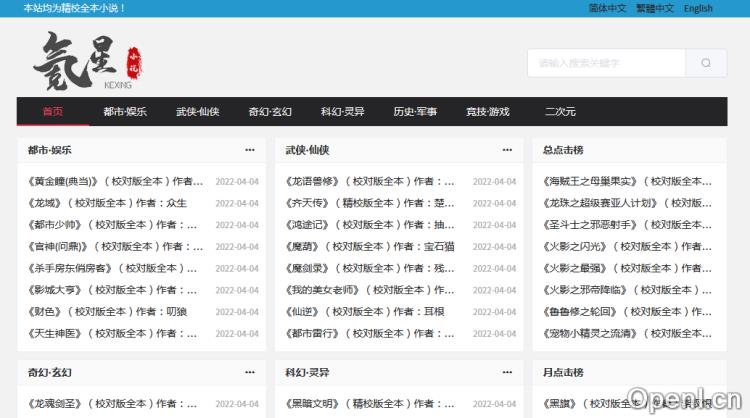750x418 pixels.
Task: Switch language to 简体中文
Action: coord(607,8)
